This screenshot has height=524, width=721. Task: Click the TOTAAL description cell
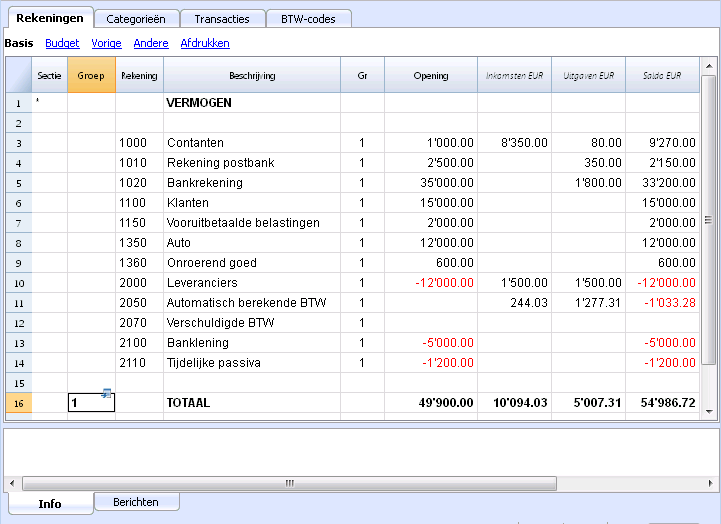pos(252,403)
